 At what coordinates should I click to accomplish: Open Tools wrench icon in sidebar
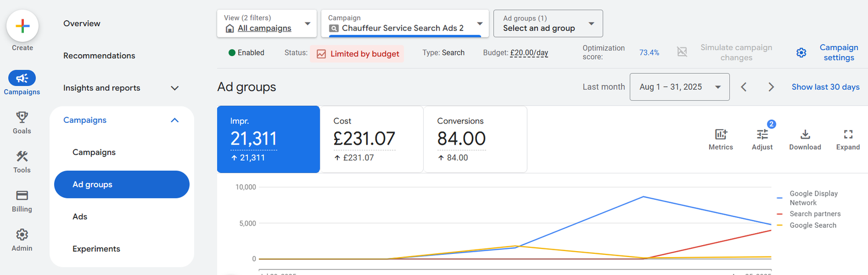[22, 157]
